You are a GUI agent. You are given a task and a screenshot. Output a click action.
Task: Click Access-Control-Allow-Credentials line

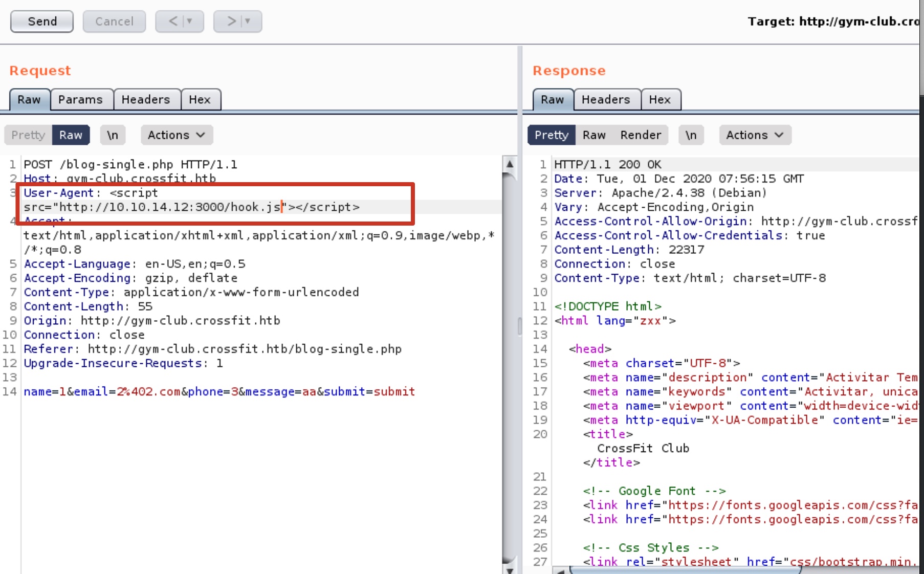click(690, 236)
